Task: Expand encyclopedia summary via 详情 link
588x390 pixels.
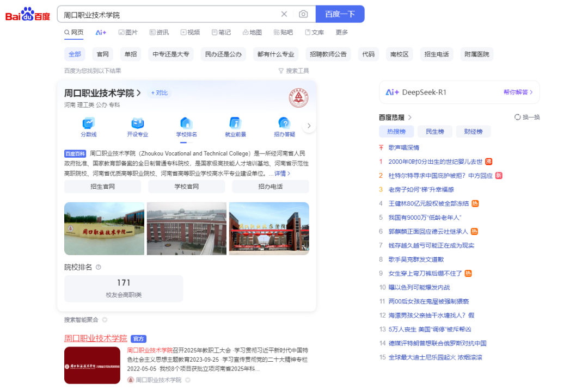Action: (x=282, y=174)
